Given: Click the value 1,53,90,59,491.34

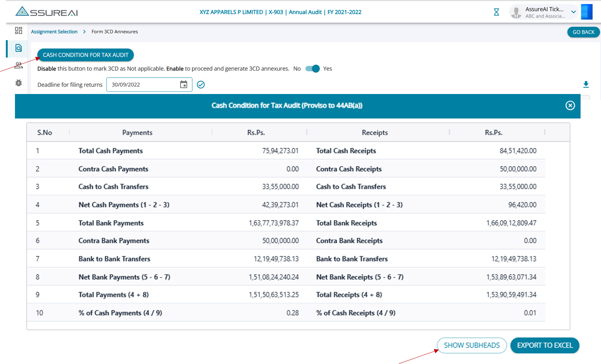Looking at the screenshot, I should (x=511, y=295).
